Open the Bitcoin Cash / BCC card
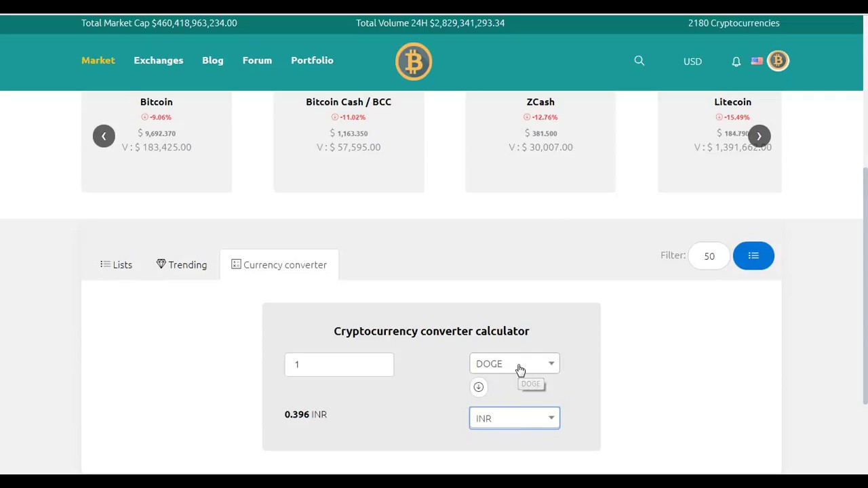 pos(349,141)
